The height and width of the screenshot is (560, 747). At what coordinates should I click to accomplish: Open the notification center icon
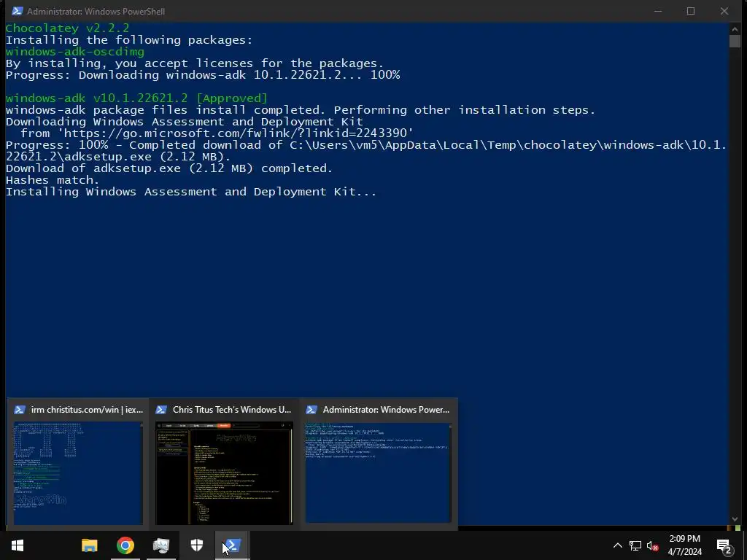[724, 547]
